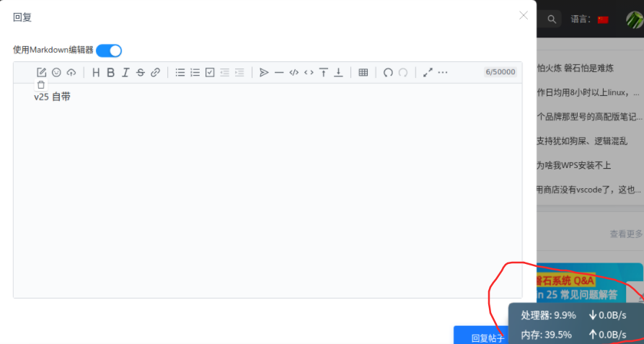The image size is (644, 344).
Task: Click the 内存 39.5% memory readout
Action: 546,335
